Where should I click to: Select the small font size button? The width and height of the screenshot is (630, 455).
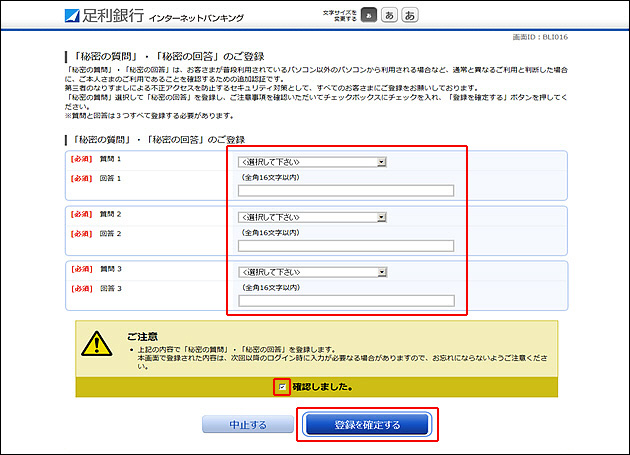368,16
